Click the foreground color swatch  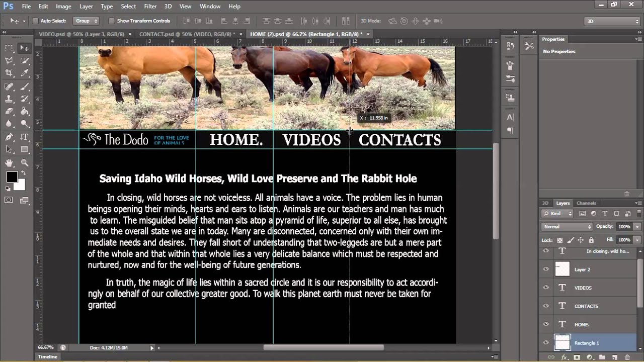point(12,177)
